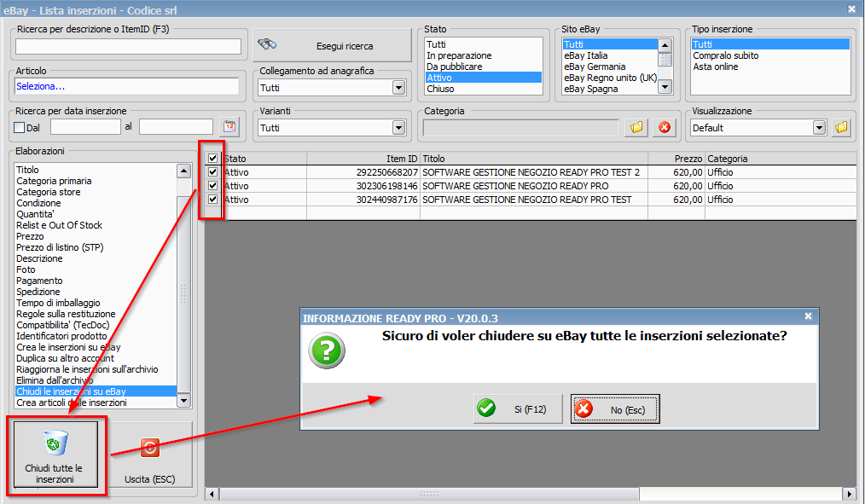Viewport: 865px width, 504px height.
Task: Select 'Attivo' in Stato list
Action: click(x=483, y=78)
